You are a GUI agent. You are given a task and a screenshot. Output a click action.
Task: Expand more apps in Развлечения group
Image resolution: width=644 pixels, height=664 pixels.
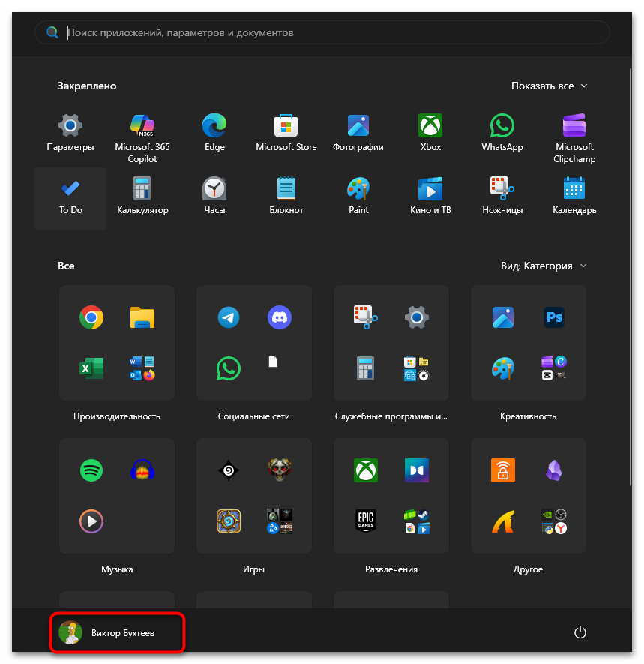(x=416, y=521)
